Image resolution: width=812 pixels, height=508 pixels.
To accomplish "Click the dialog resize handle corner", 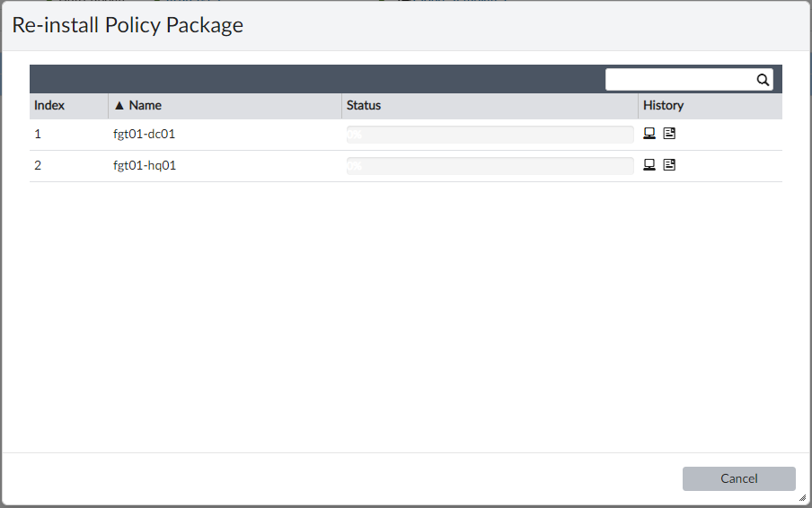I will click(x=801, y=497).
